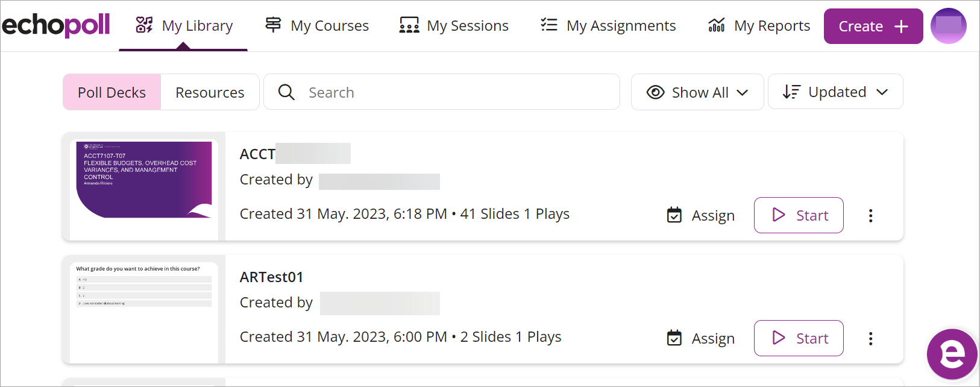The width and height of the screenshot is (980, 387).
Task: Click the My Assignments checklist icon
Action: tap(549, 25)
